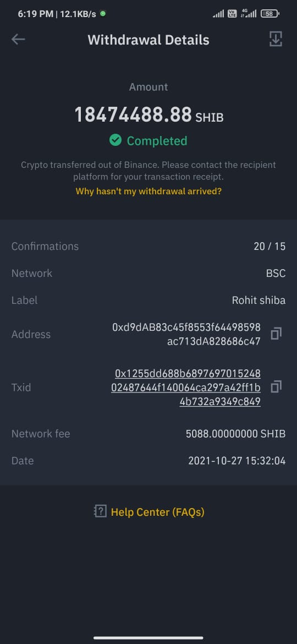This screenshot has height=644, width=297.
Task: Download the withdrawal receipt icon
Action: click(x=276, y=40)
